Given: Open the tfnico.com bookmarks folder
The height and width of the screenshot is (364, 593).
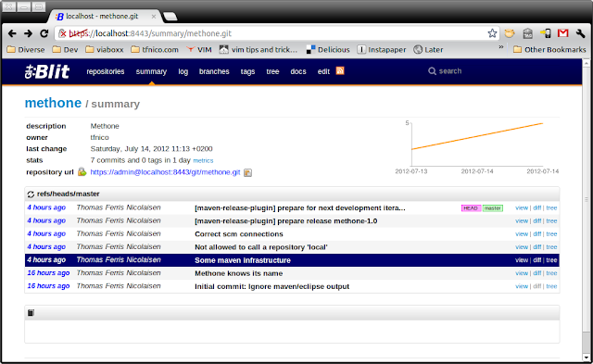Looking at the screenshot, I should point(155,49).
